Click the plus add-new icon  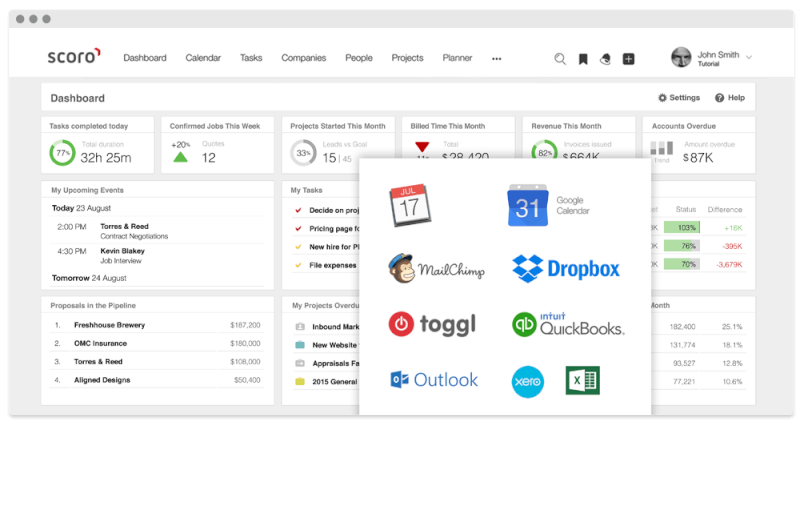tap(629, 59)
